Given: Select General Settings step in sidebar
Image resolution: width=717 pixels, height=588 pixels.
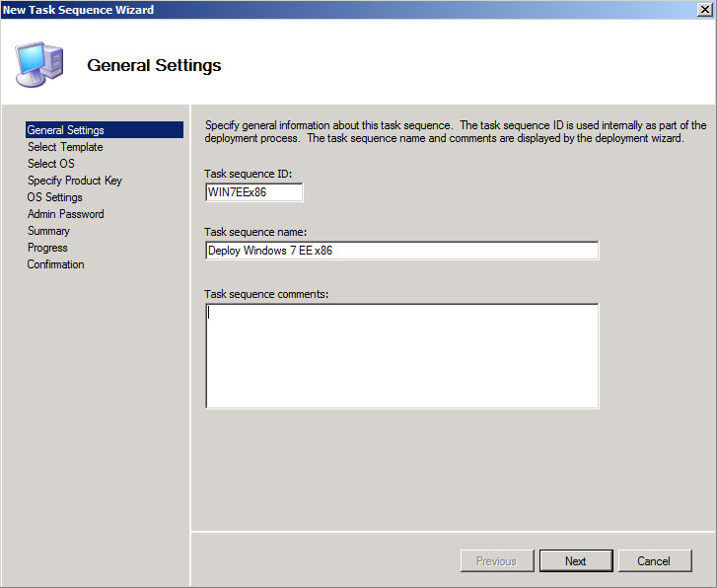Looking at the screenshot, I should pos(105,130).
